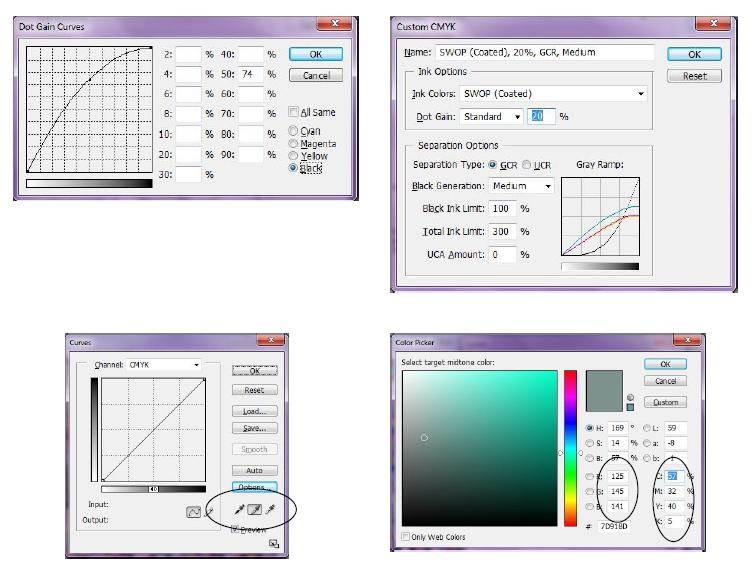
Task: Click OK in Dot Gain Curves dialog
Action: point(316,54)
